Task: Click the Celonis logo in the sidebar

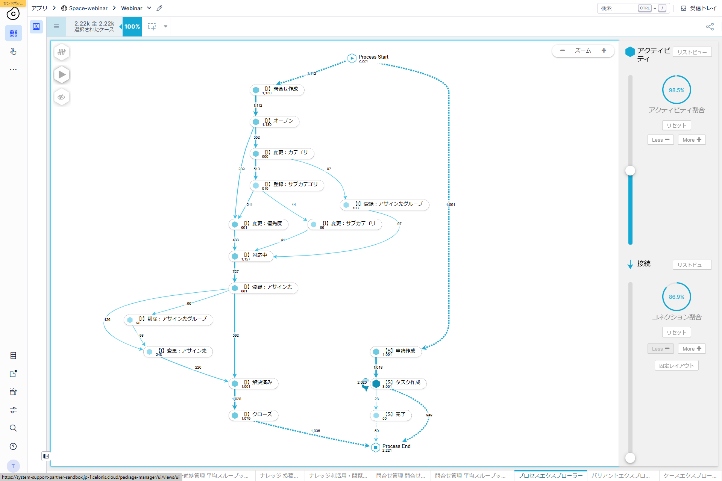Action: [13, 13]
